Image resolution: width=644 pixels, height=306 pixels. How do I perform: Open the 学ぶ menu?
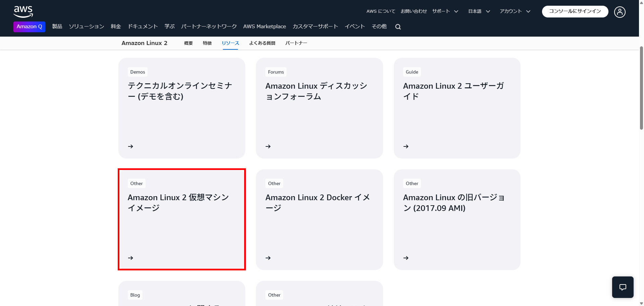pos(169,27)
